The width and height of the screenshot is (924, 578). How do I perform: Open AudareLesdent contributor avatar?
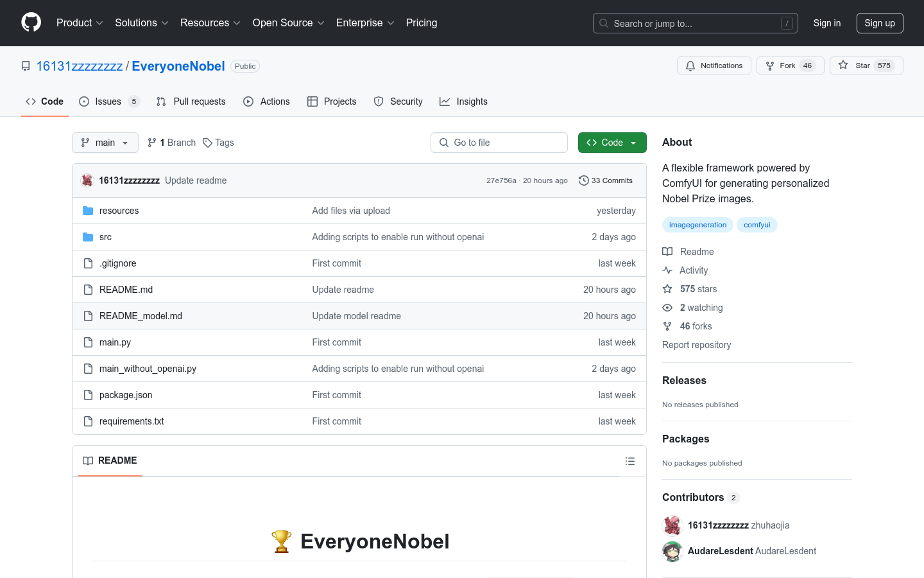672,551
